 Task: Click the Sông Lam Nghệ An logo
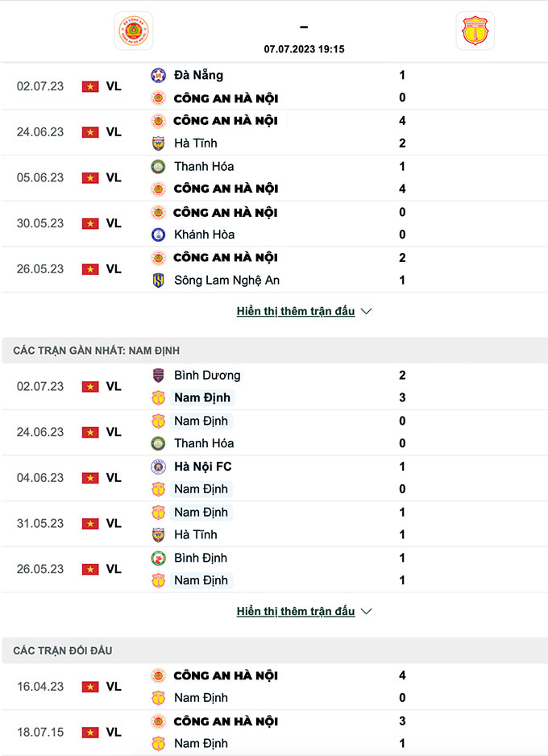coord(158,280)
